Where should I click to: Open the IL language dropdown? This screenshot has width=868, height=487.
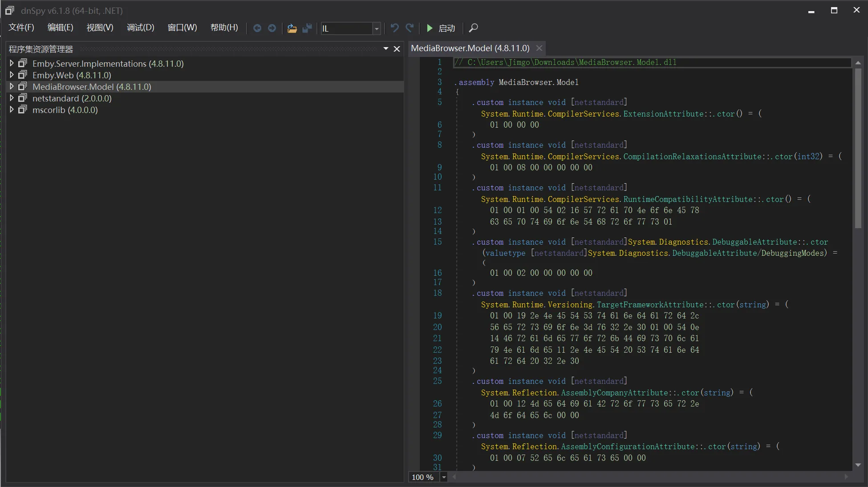coord(376,28)
